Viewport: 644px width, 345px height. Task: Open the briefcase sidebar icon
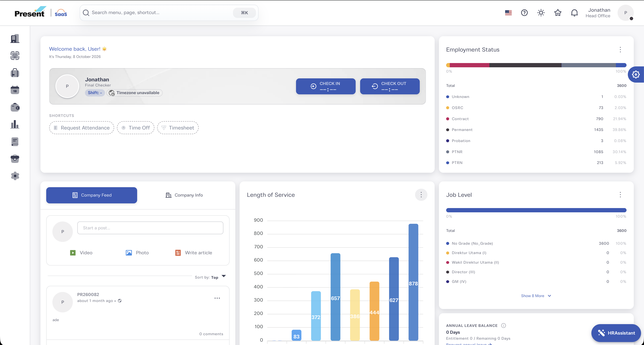click(x=15, y=159)
